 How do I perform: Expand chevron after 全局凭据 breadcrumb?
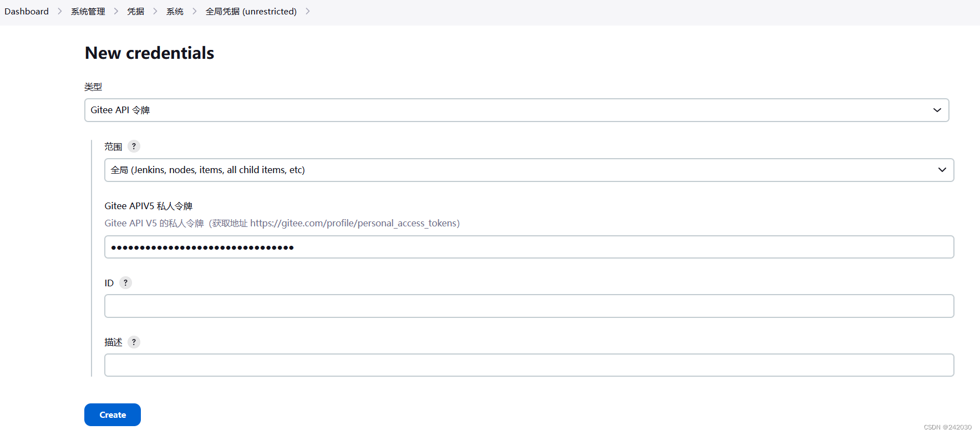308,11
